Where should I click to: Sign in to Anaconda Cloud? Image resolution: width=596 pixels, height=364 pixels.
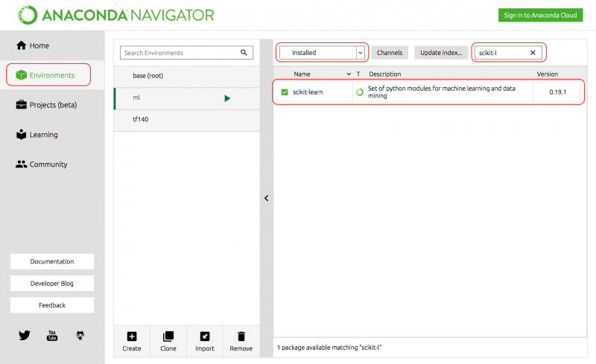(x=540, y=15)
